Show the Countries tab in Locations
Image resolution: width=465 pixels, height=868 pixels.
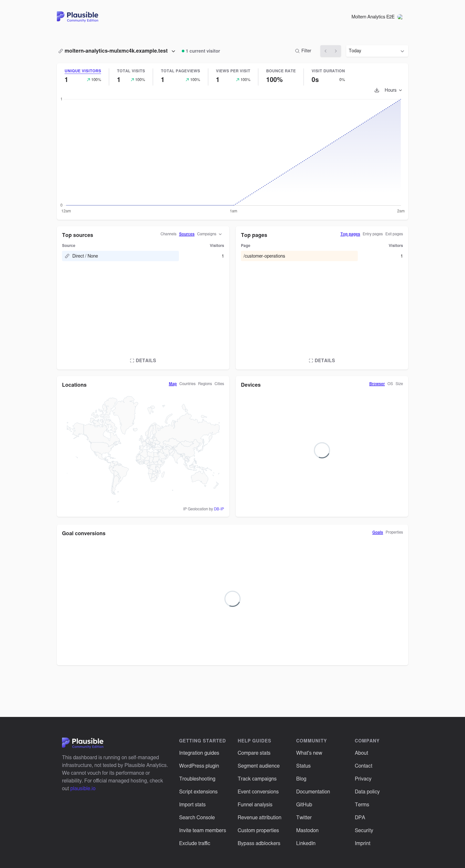click(x=187, y=384)
